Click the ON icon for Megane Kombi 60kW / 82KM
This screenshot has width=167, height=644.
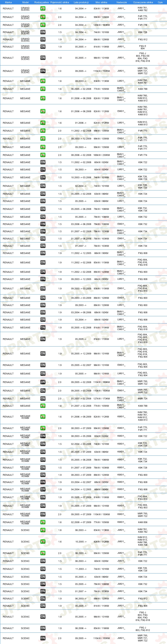(x=43, y=436)
